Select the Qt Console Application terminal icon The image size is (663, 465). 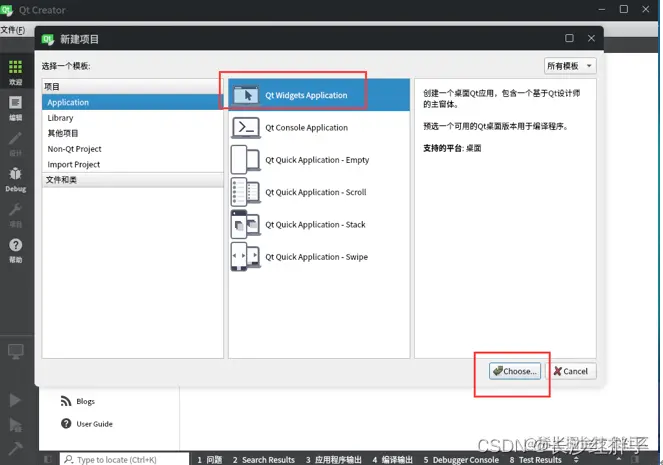pyautogui.click(x=246, y=128)
